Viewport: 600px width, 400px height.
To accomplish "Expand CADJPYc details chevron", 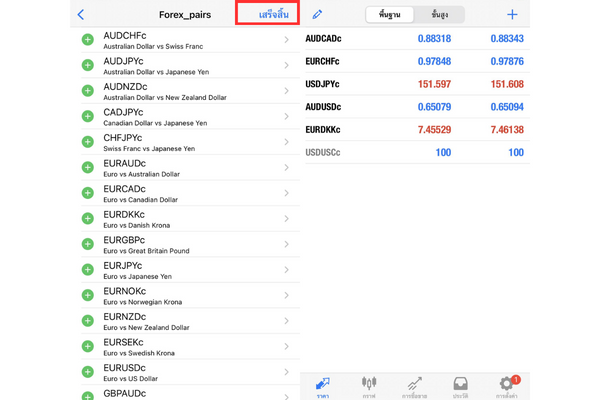I will (x=286, y=117).
